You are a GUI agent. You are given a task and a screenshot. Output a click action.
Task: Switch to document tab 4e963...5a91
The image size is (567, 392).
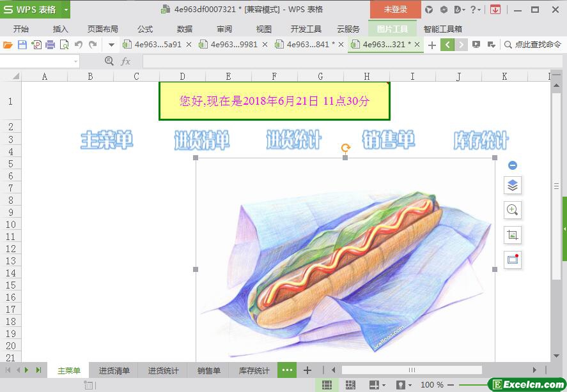pos(158,45)
